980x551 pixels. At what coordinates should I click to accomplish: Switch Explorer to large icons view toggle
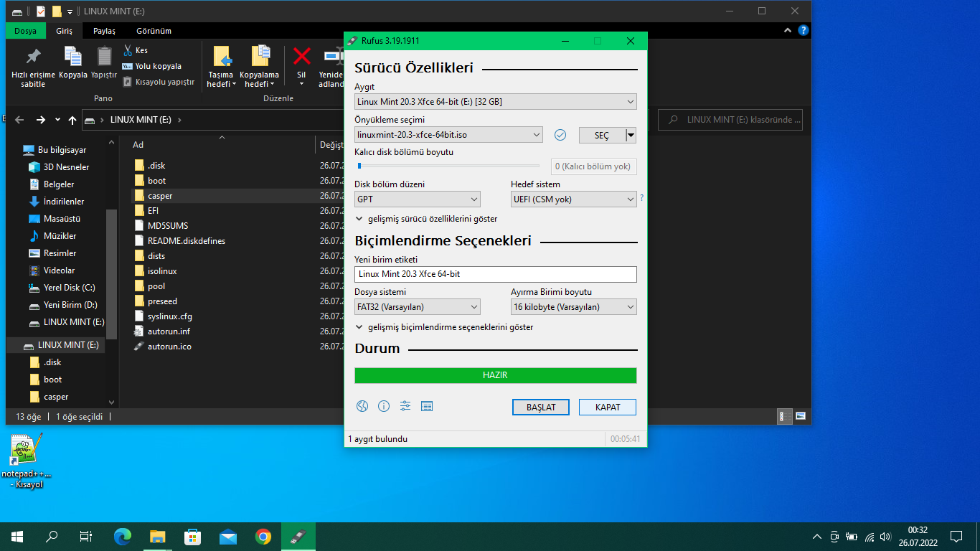click(x=801, y=416)
